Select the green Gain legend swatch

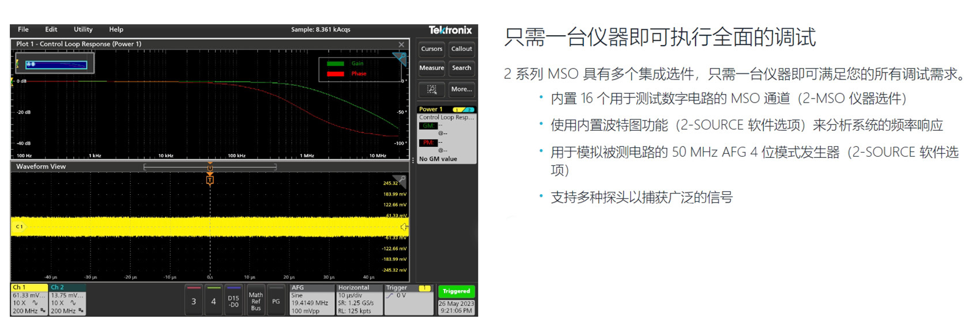[336, 63]
